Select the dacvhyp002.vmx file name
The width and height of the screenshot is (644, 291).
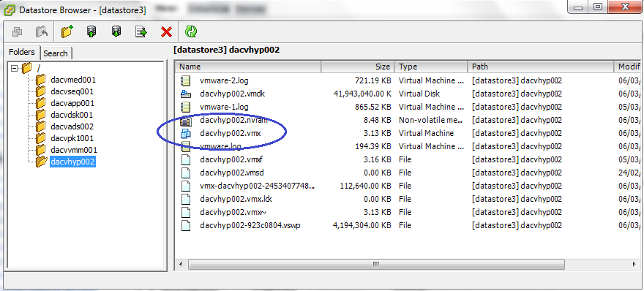pos(231,133)
